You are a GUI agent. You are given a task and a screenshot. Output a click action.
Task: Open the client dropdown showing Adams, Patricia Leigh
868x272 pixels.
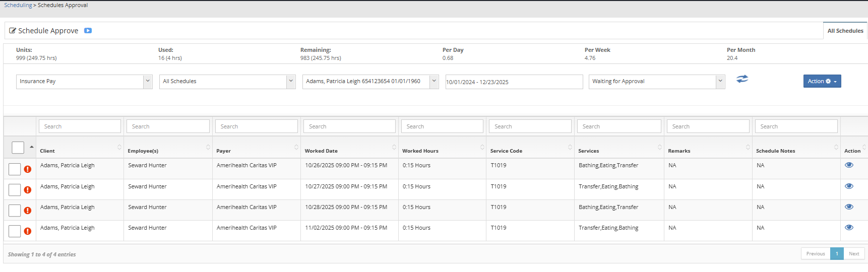[x=370, y=82]
